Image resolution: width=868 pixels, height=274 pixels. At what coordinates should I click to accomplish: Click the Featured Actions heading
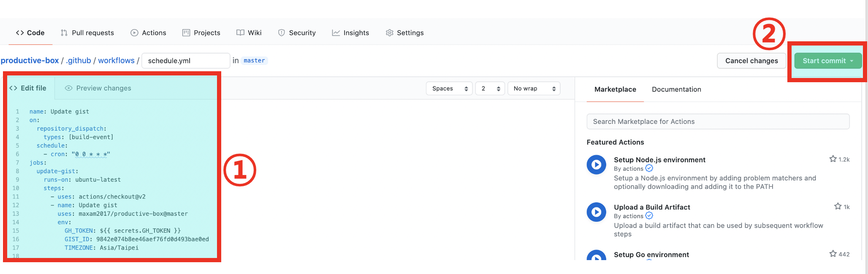click(615, 142)
